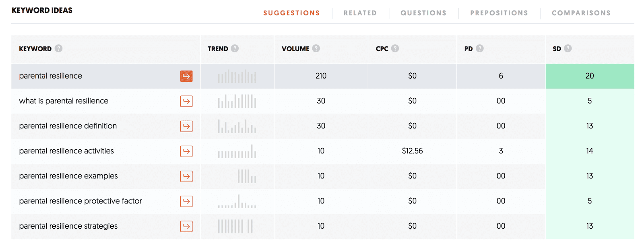Viewport: 644px width, 248px height.
Task: Click the green SD cell showing 20
Action: tap(589, 76)
